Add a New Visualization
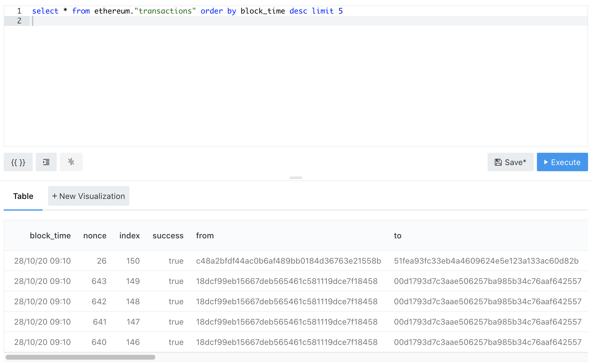 (89, 196)
